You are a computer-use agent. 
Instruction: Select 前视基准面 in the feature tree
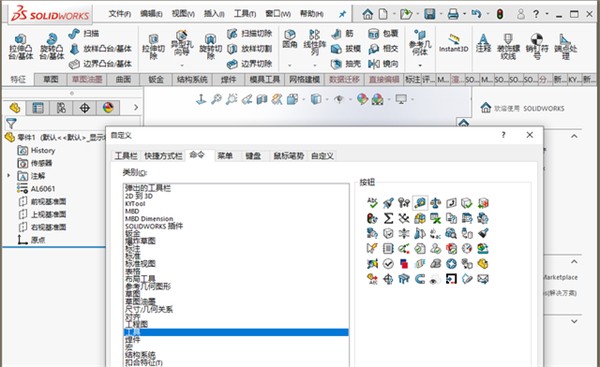click(42, 201)
